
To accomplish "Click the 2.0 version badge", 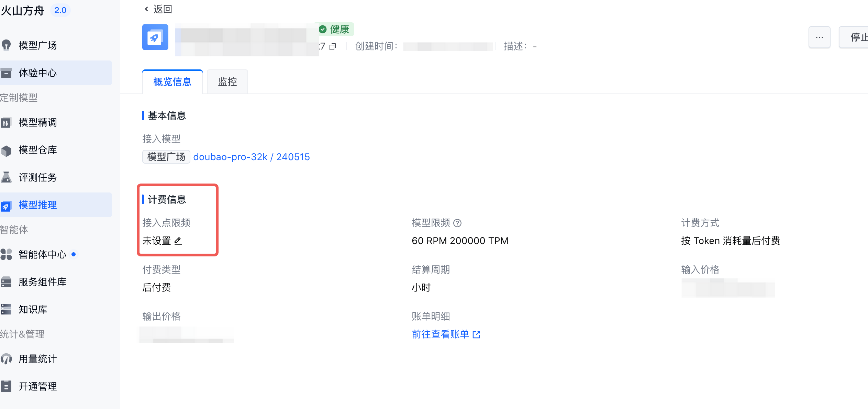I will pos(60,10).
